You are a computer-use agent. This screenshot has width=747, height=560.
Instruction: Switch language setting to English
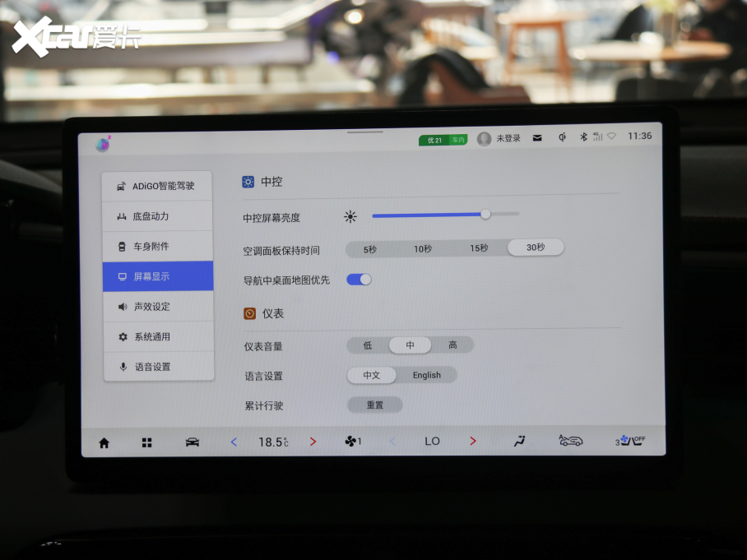[426, 375]
